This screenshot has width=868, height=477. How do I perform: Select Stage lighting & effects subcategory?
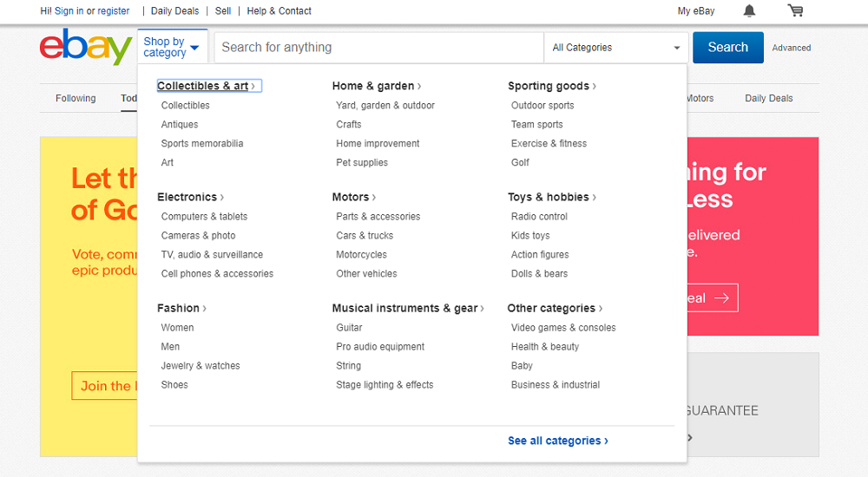385,384
